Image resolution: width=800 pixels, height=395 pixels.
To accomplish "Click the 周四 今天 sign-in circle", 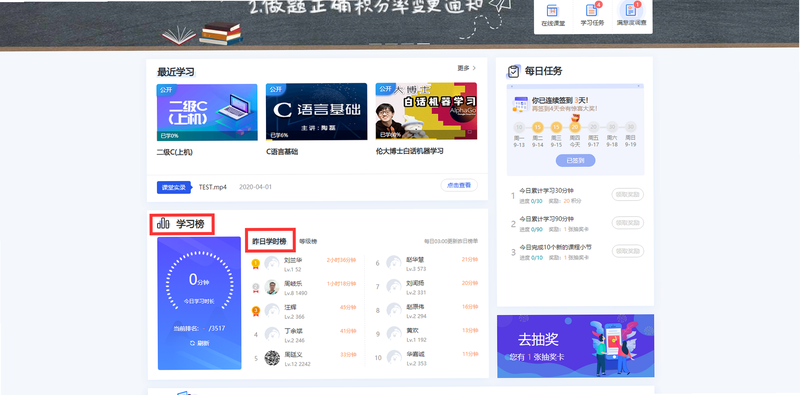I will tap(575, 128).
